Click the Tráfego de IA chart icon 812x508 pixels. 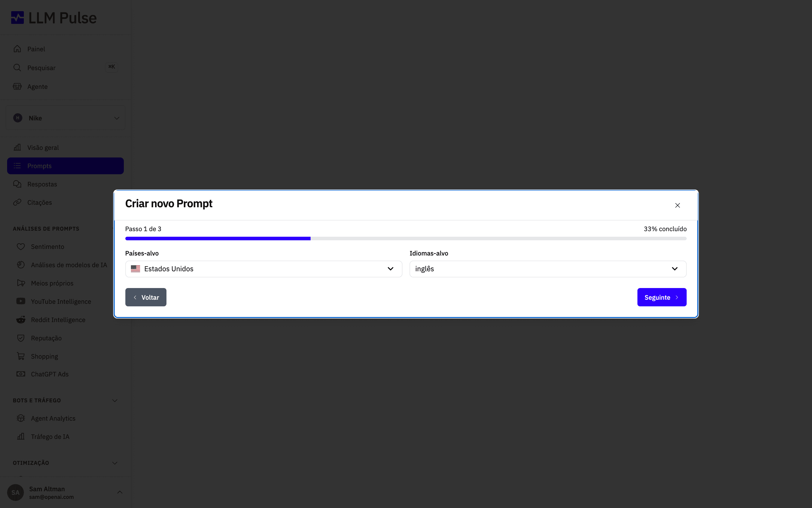(x=21, y=436)
